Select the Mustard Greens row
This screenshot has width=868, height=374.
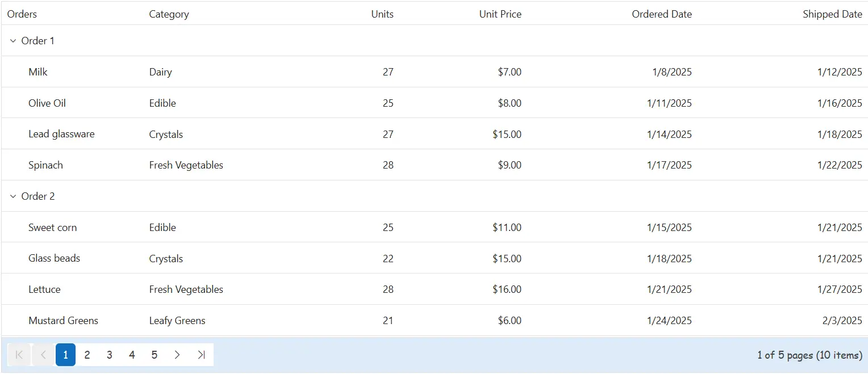click(435, 321)
